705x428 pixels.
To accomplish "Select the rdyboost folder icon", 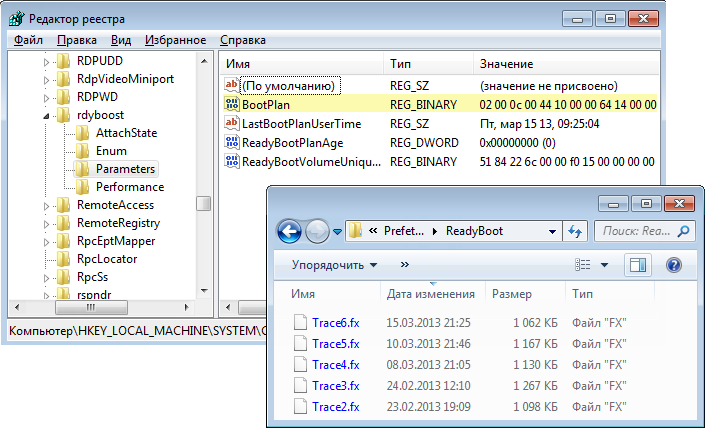I will (x=63, y=115).
